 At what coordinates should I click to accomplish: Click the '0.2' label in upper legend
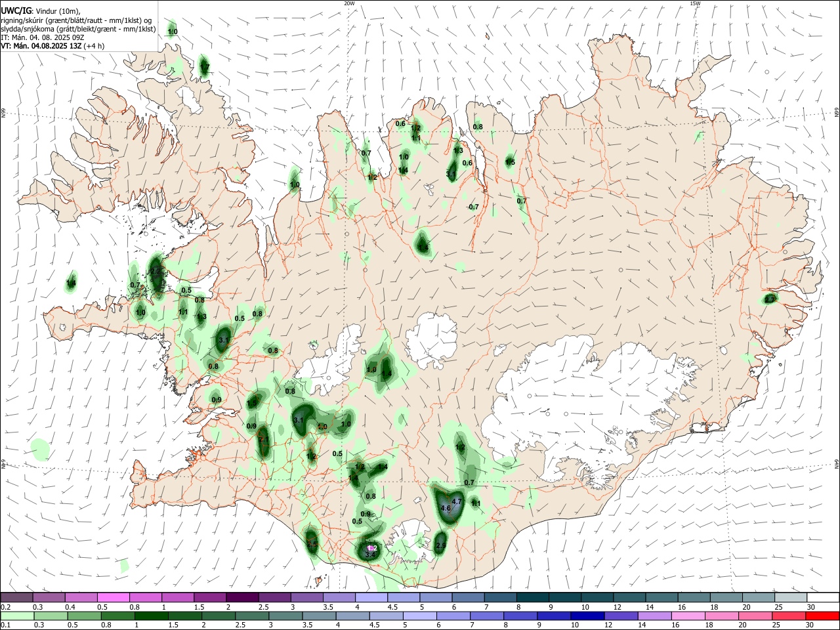[5, 607]
